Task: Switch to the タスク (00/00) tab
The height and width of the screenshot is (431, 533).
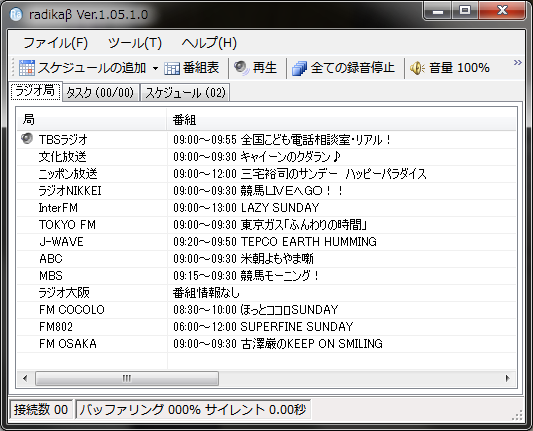Action: tap(101, 92)
